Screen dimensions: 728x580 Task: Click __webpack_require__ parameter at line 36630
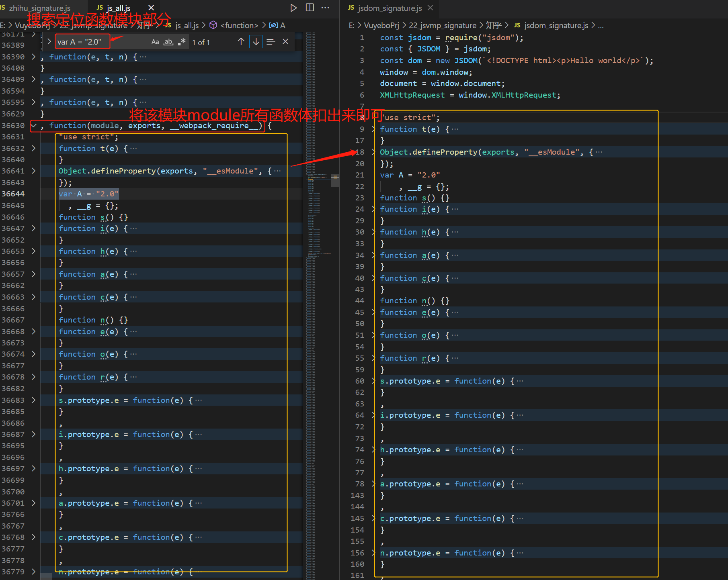point(215,125)
